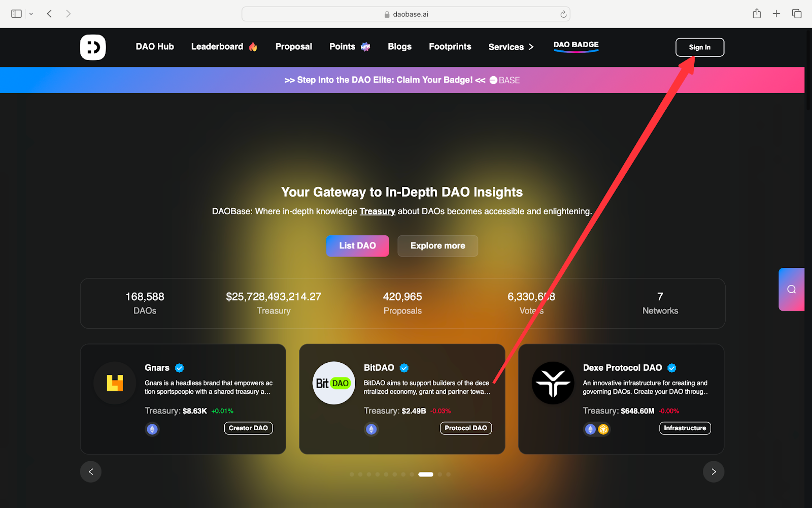The image size is (812, 508).
Task: Open Safari sidebar toggle icon
Action: pos(16,14)
